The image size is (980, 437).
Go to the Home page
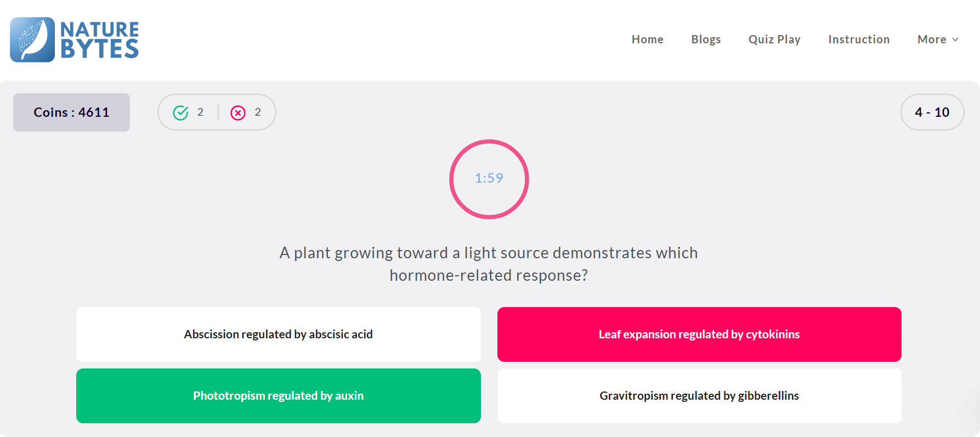pyautogui.click(x=647, y=39)
